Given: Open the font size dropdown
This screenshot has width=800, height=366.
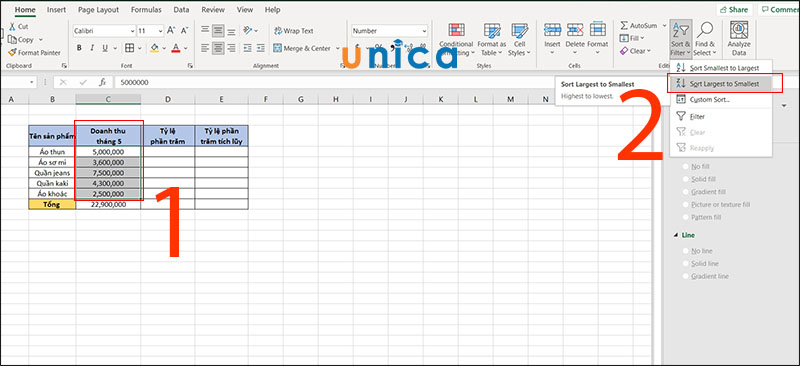Looking at the screenshot, I should [x=160, y=31].
